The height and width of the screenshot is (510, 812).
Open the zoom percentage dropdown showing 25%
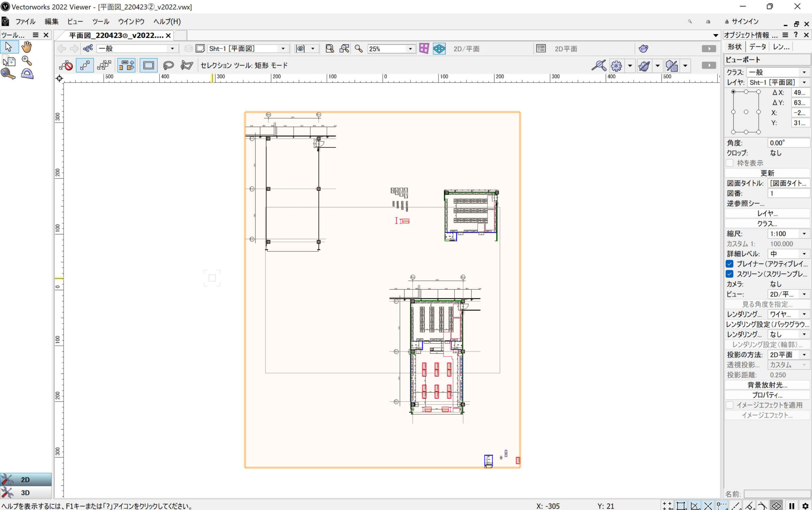(x=410, y=48)
